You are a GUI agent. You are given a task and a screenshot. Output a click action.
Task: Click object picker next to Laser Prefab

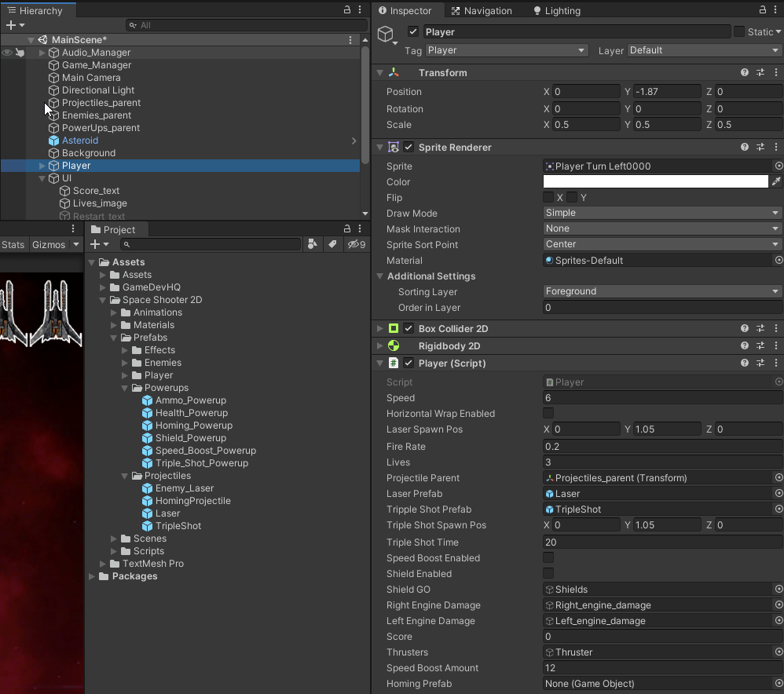(x=779, y=494)
